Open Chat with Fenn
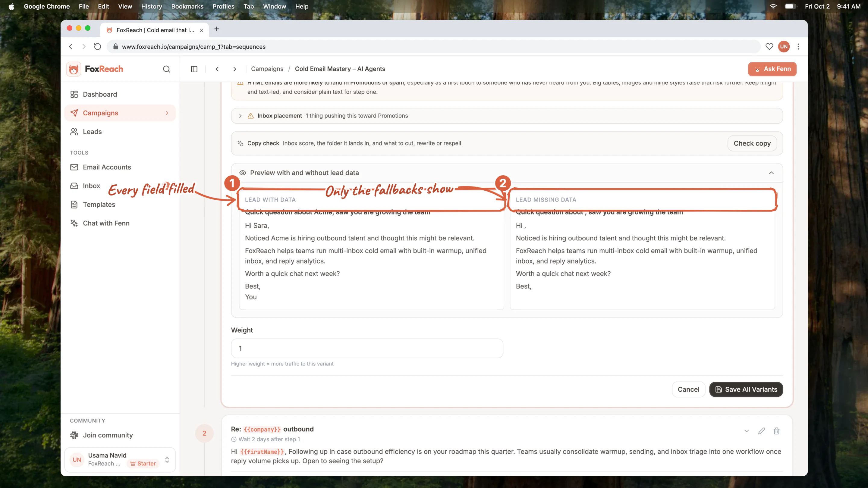 click(x=120, y=223)
